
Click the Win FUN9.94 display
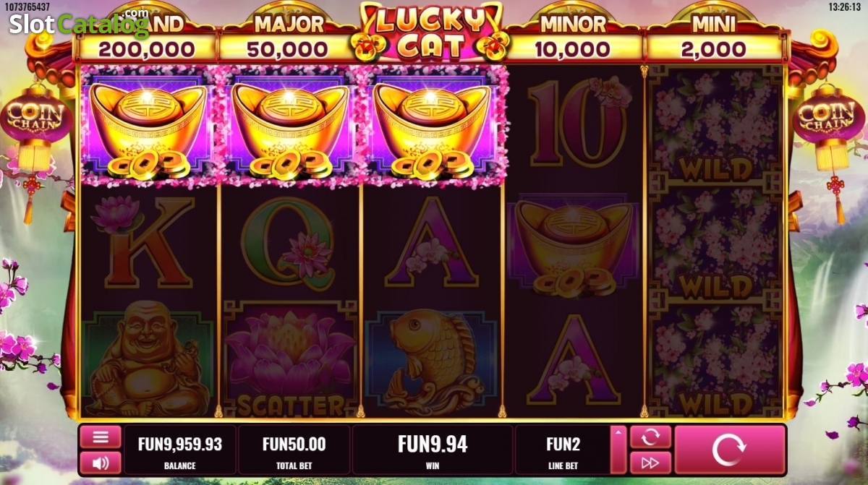(x=433, y=450)
